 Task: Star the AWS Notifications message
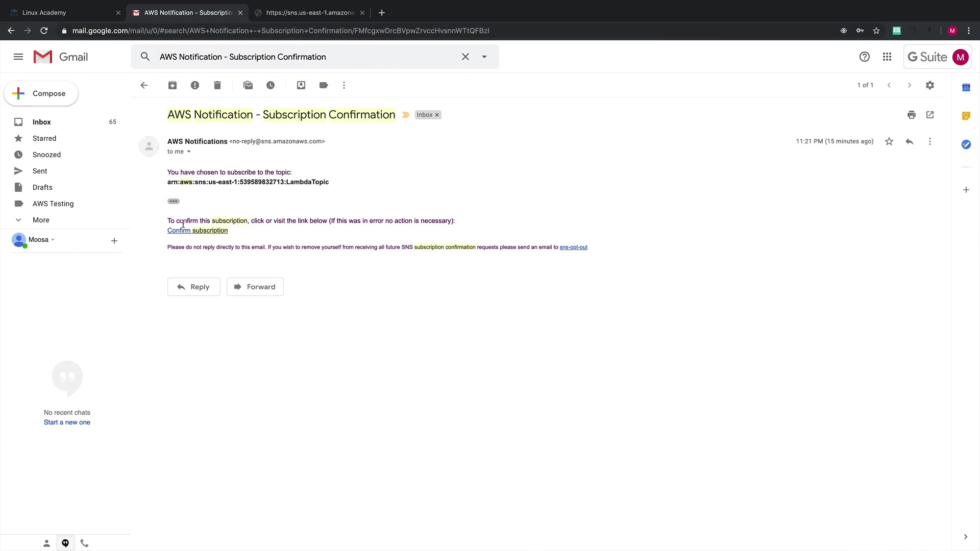click(x=889, y=141)
